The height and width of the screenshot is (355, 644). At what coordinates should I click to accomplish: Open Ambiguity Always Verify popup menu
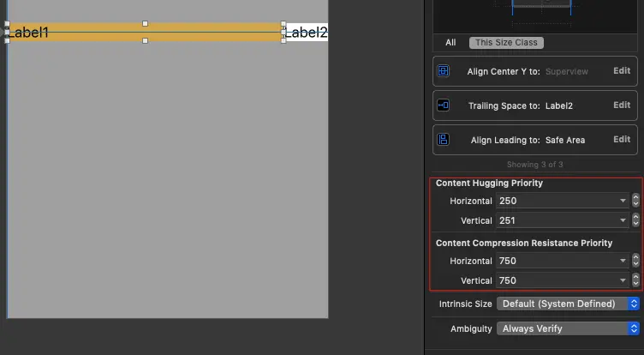point(568,328)
